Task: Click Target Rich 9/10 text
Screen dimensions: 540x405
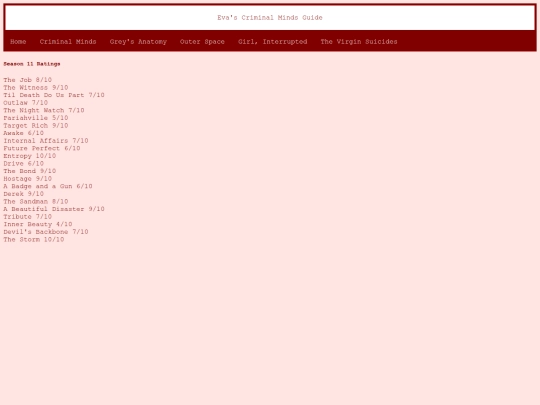Action: coord(36,125)
